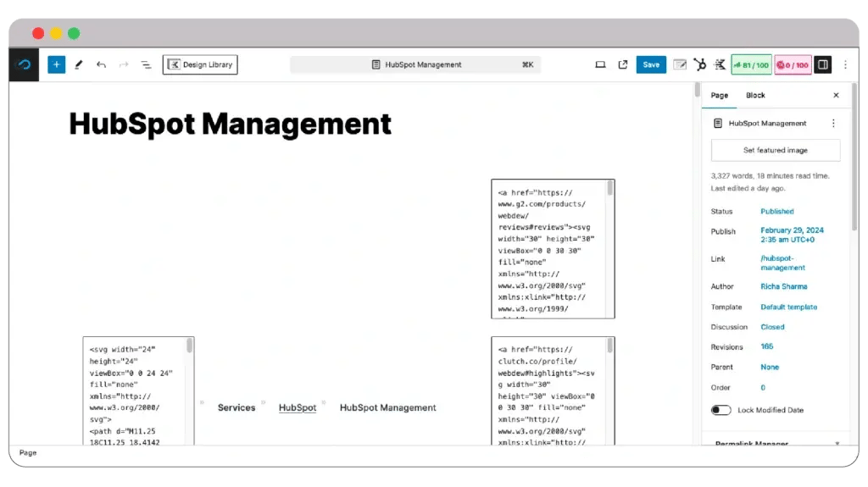Open Default template selector
The image size is (868, 487).
tap(788, 307)
